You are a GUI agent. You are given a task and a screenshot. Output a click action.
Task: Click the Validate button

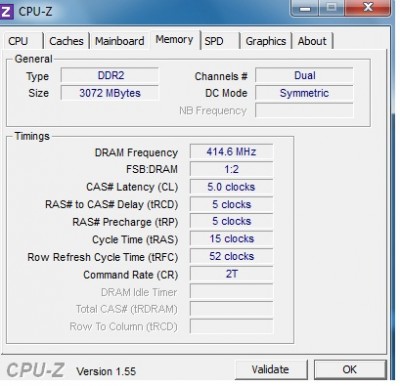click(x=271, y=369)
